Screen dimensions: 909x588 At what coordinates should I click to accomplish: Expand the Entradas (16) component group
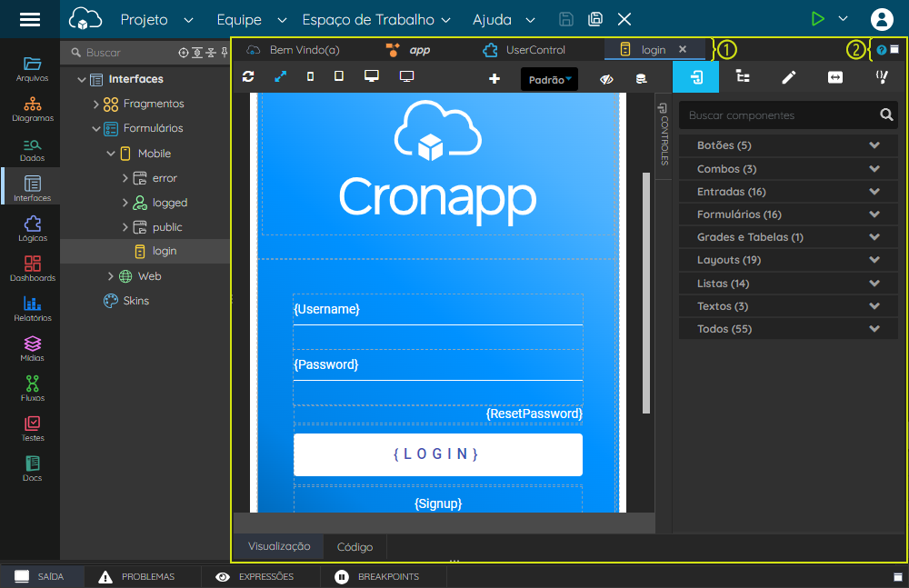coord(788,192)
